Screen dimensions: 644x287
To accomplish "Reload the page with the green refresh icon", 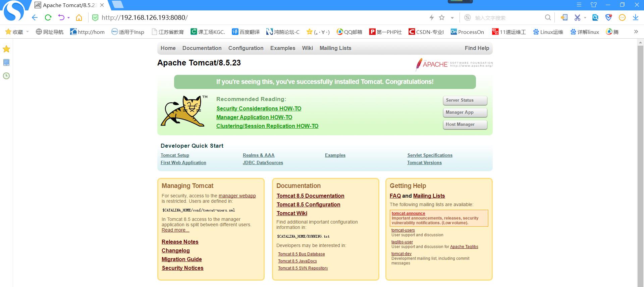I will pyautogui.click(x=48, y=17).
